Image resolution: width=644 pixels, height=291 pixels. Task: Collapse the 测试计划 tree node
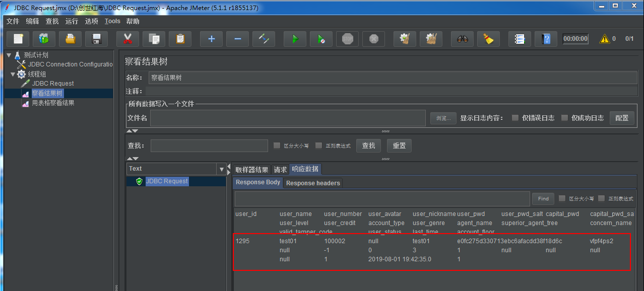click(x=9, y=55)
